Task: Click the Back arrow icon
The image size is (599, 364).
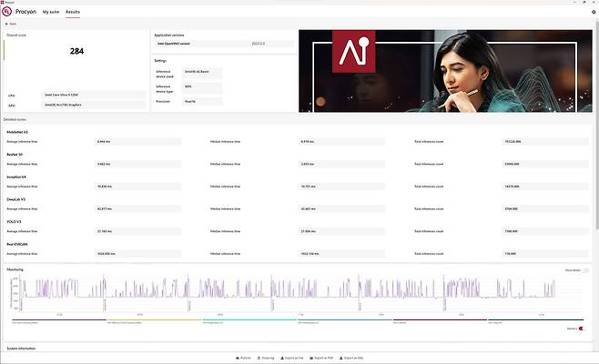Action: (5, 24)
